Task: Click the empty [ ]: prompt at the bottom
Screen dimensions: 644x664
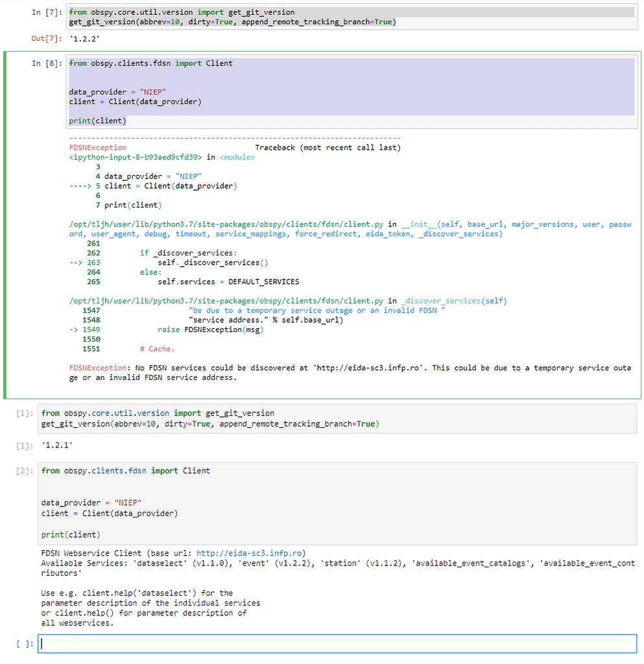Action: coord(23,643)
